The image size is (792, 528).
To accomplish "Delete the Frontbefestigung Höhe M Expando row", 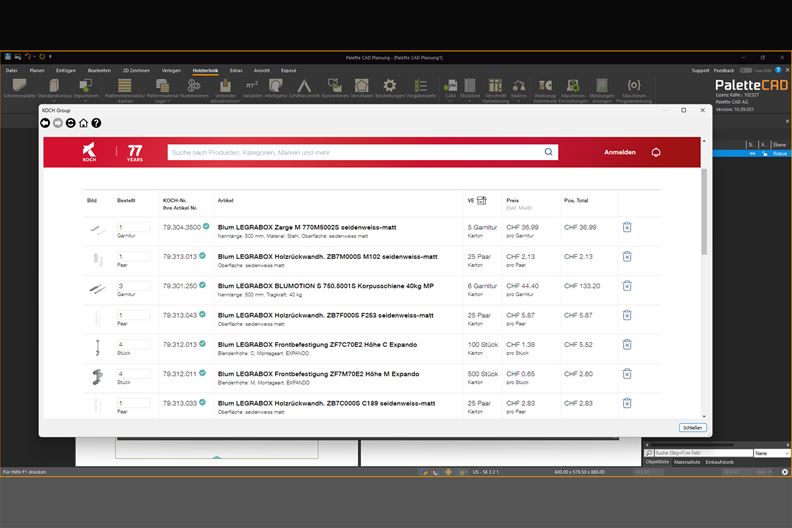I will pos(627,374).
